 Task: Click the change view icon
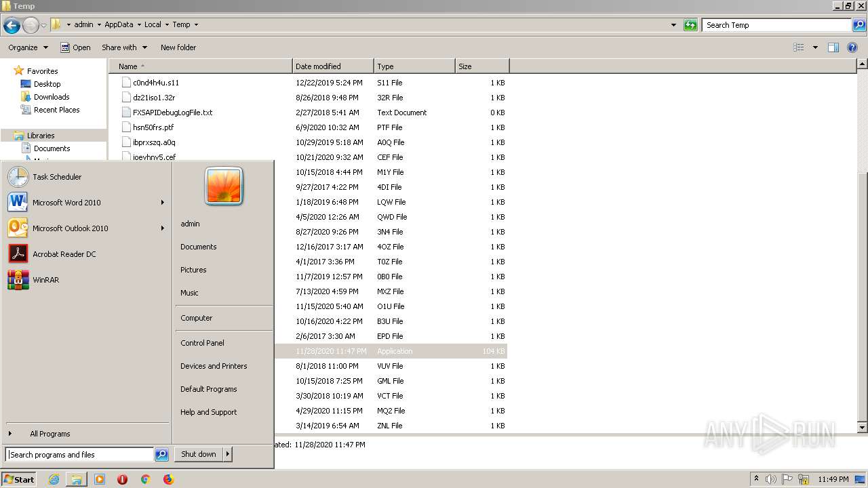799,47
